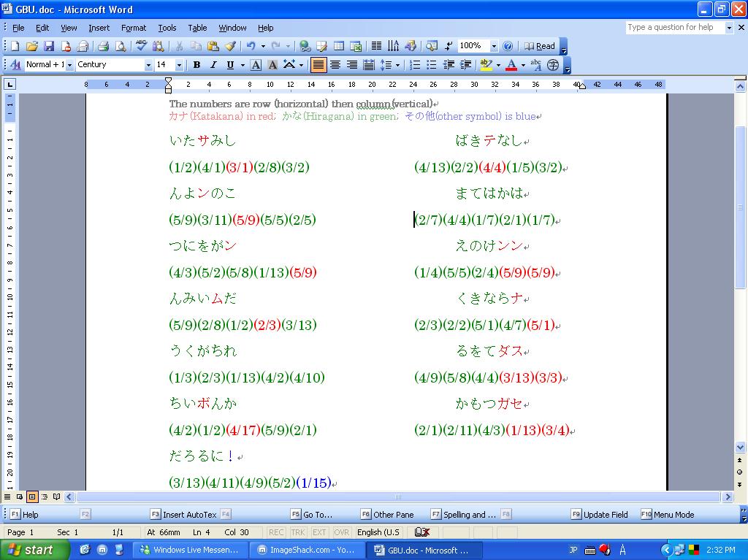The height and width of the screenshot is (560, 748).
Task: Open Tables and Borders toolbar icon
Action: tap(322, 46)
